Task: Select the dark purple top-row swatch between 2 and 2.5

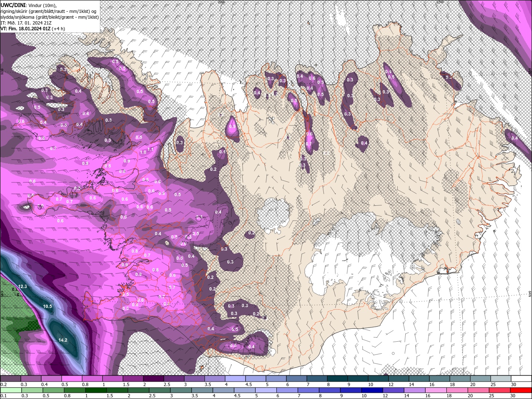Action: click(153, 379)
